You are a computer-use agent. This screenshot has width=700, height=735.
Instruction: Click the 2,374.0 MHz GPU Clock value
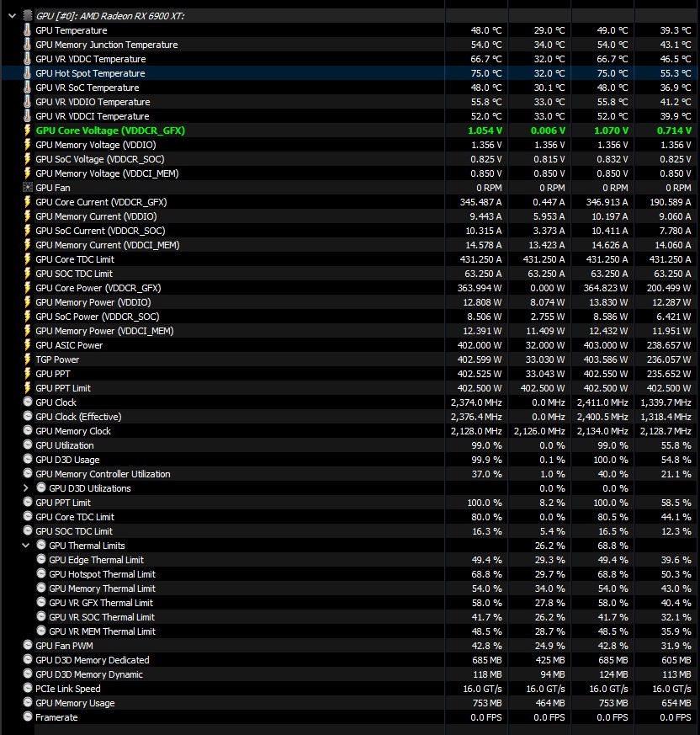tap(476, 402)
